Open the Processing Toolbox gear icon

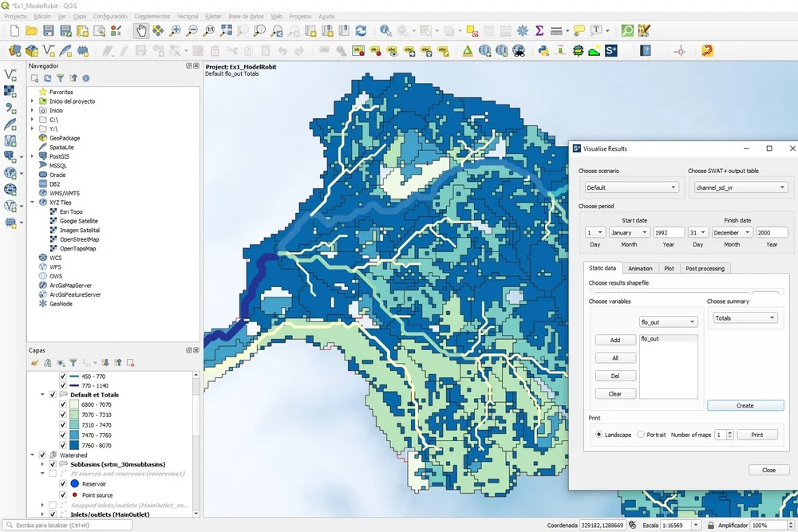523,31
